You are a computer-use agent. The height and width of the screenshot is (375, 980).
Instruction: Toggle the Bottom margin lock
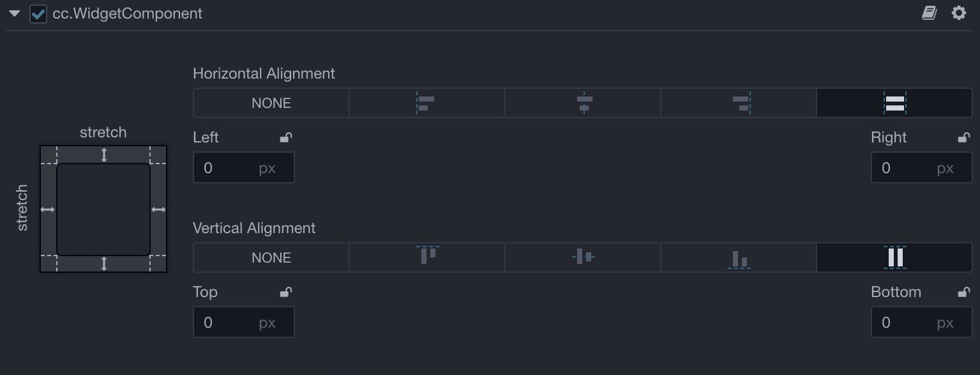(964, 292)
